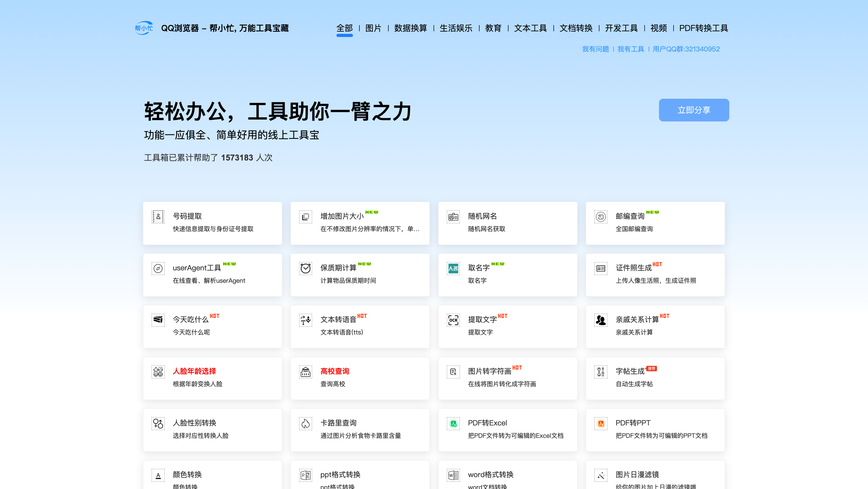Click the 今天吃什么 food icon
The height and width of the screenshot is (489, 868).
pos(158,320)
